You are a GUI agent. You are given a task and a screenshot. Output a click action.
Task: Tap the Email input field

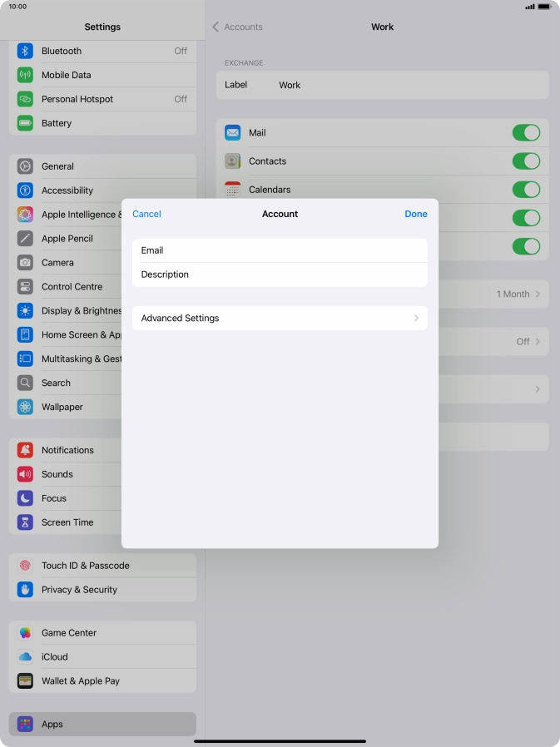tap(280, 250)
